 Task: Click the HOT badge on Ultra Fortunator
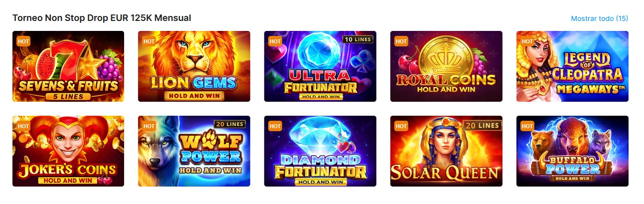[x=275, y=41]
